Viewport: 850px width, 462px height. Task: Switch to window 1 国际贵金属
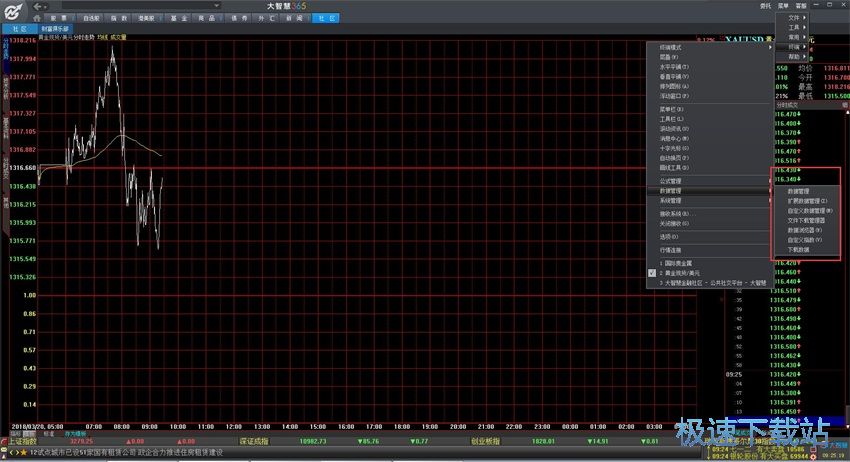tap(710, 263)
